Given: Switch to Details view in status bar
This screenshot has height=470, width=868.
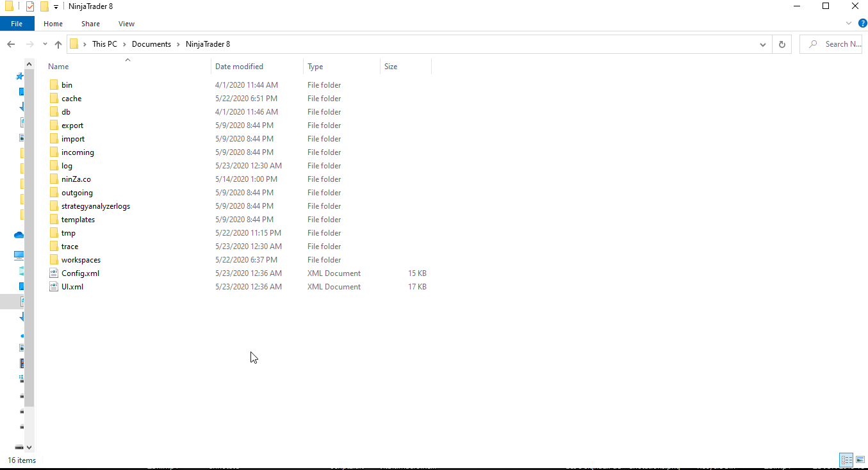Looking at the screenshot, I should point(846,460).
